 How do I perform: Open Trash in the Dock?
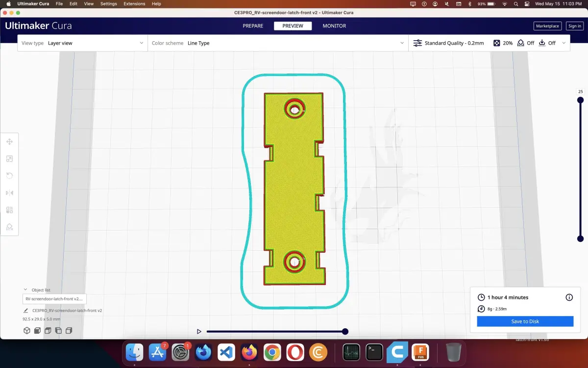(x=454, y=352)
